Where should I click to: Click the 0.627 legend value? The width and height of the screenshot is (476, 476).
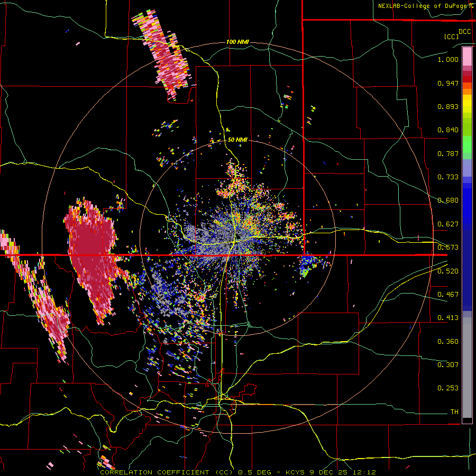click(448, 224)
